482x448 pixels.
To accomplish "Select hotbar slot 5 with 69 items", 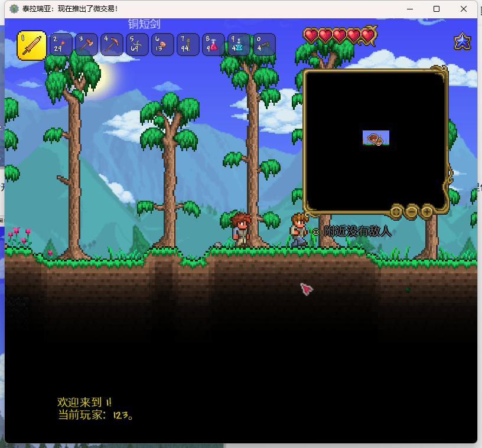I will (x=137, y=44).
